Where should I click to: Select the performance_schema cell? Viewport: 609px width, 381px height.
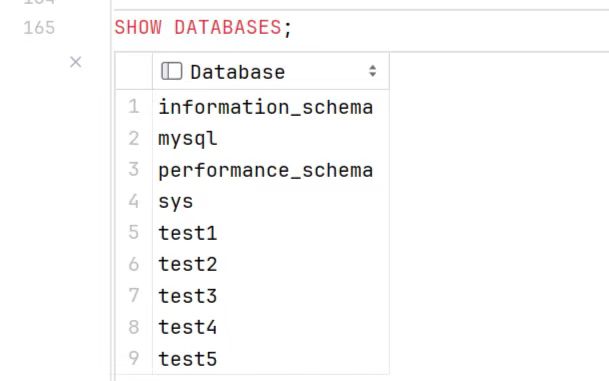pyautogui.click(x=271, y=170)
